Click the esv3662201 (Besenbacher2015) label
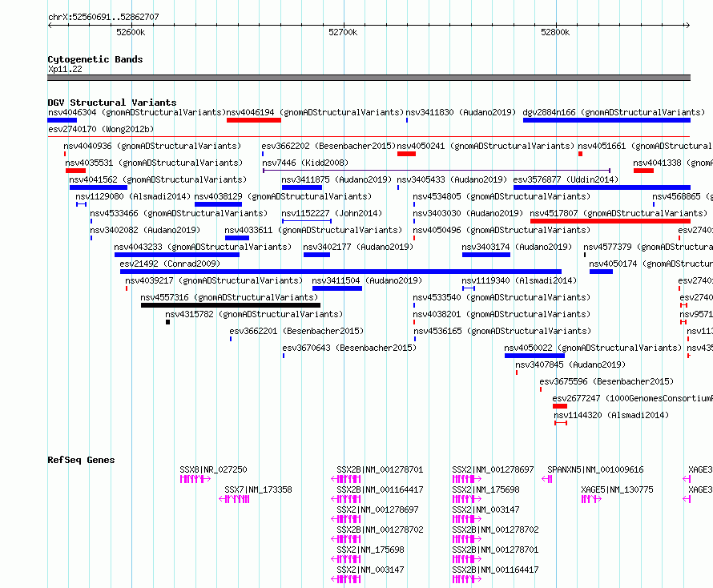Image resolution: width=713 pixels, height=588 pixels. point(296,331)
